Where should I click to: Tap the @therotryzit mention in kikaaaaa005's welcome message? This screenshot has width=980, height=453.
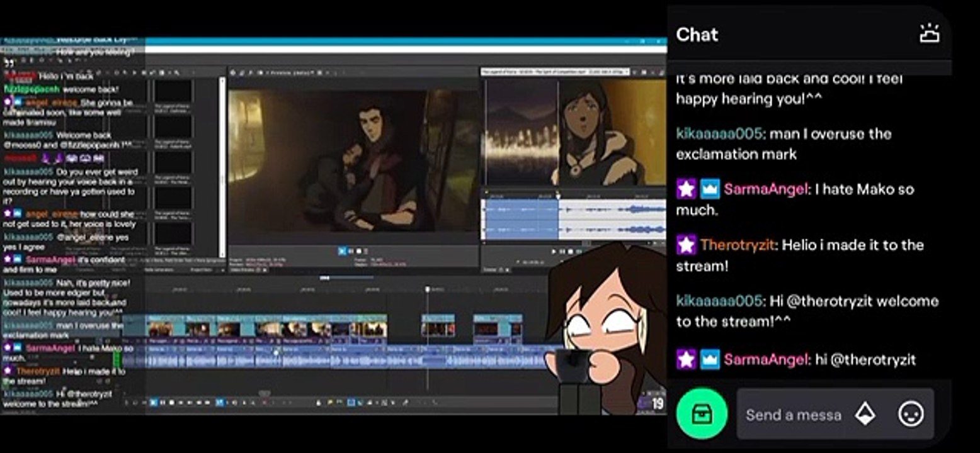829,301
